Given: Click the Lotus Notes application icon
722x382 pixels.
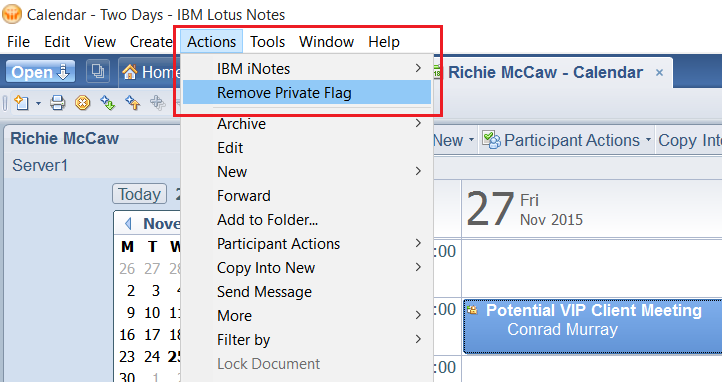Looking at the screenshot, I should point(12,14).
